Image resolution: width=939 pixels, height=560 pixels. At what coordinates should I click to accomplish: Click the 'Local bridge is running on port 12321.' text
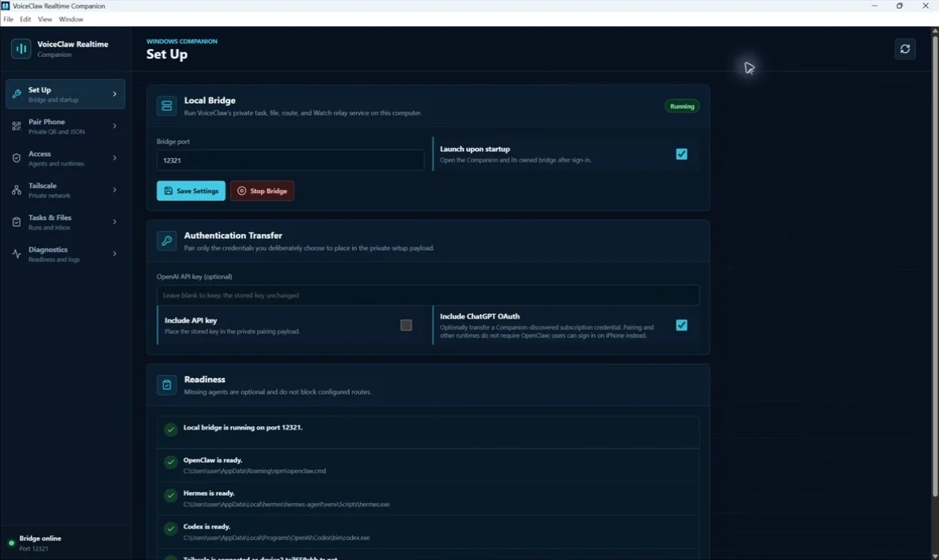click(243, 427)
